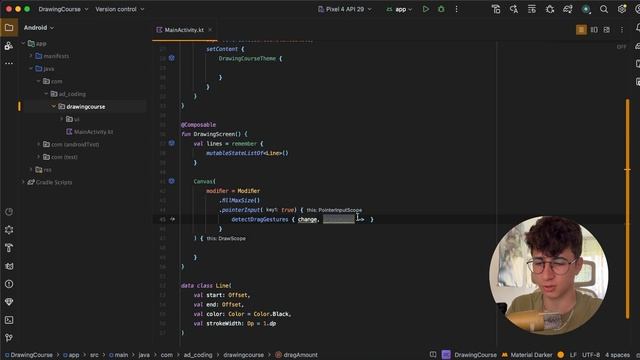The height and width of the screenshot is (360, 640).
Task: Click the webcam overlay thumbnail
Action: 549,275
